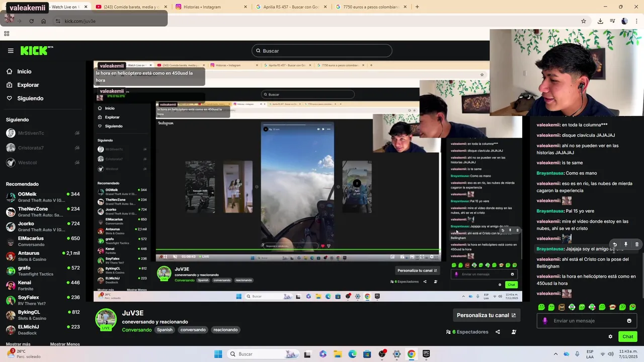
Task: Open Epic Games Launcher from taskbar
Action: pyautogui.click(x=426, y=354)
